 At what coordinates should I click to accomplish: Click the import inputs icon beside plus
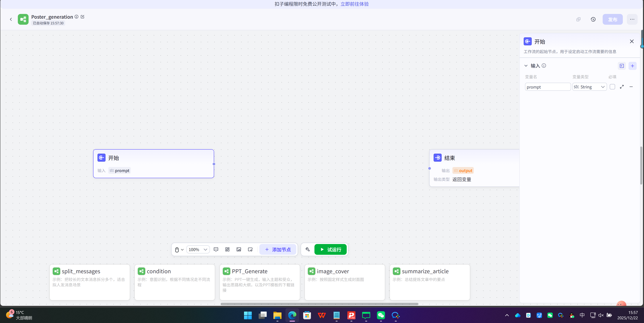coord(622,66)
